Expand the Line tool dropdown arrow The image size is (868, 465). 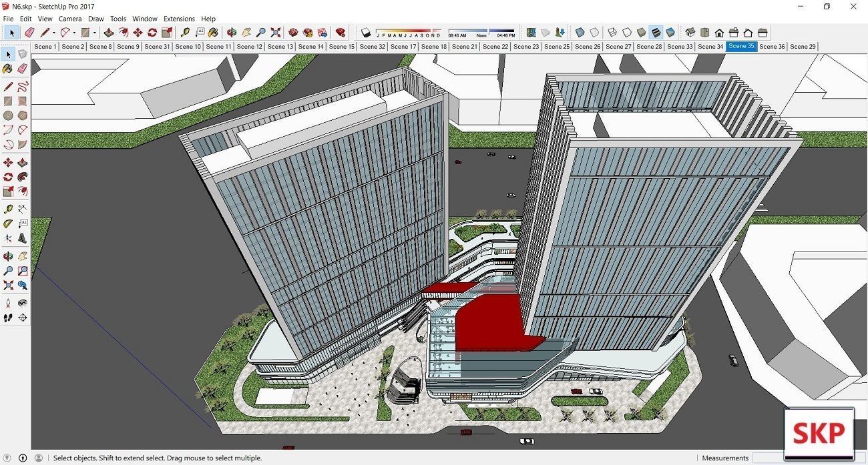(54, 33)
